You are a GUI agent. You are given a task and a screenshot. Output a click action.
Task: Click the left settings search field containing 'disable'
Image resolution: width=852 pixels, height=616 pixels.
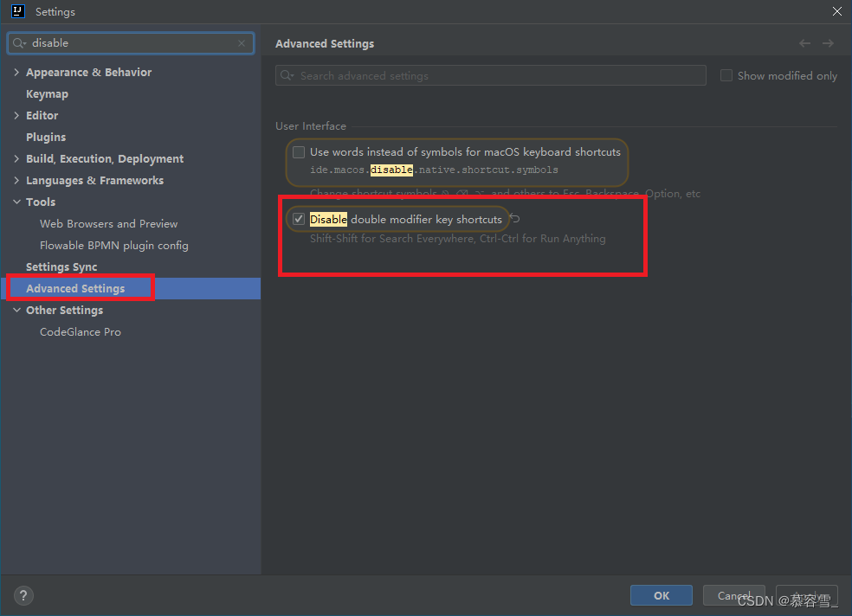131,43
